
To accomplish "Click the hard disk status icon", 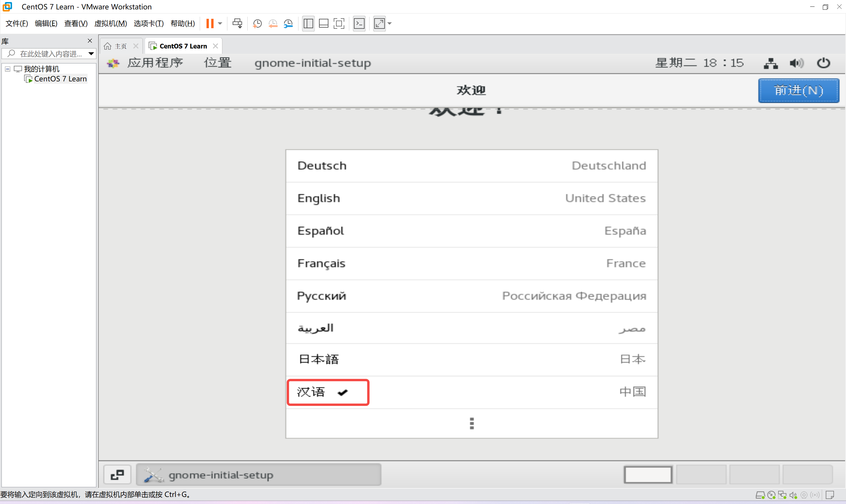I will point(760,495).
